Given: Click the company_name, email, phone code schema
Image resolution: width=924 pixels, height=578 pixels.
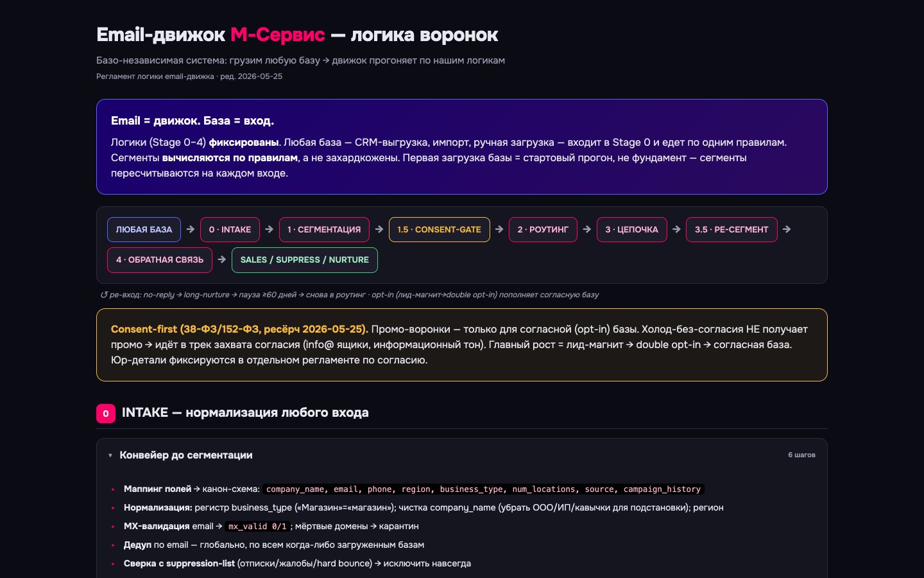Looking at the screenshot, I should 483,489.
